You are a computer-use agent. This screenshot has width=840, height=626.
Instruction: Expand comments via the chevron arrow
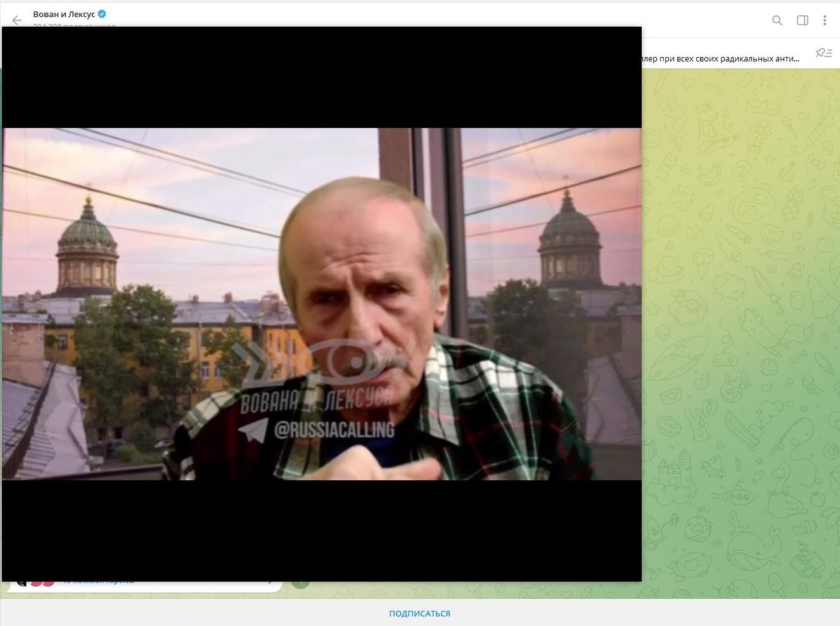click(x=270, y=582)
